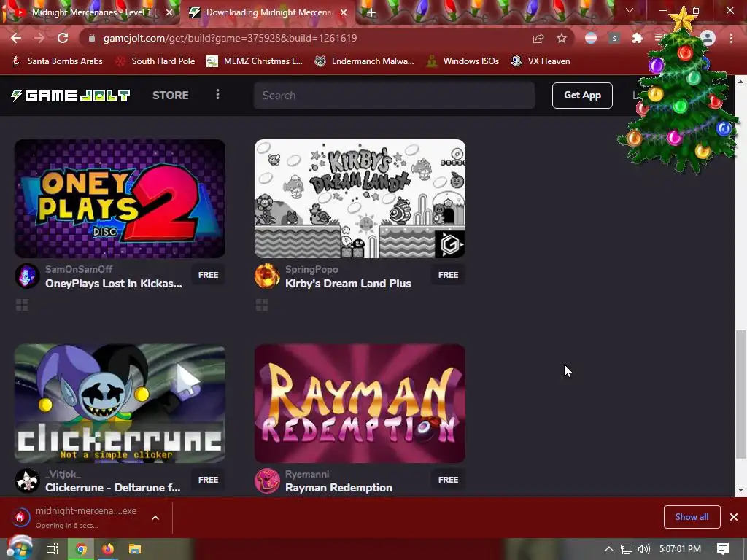747x560 pixels.
Task: Close the Midnight Mercenaries YouTube tab
Action: click(169, 13)
